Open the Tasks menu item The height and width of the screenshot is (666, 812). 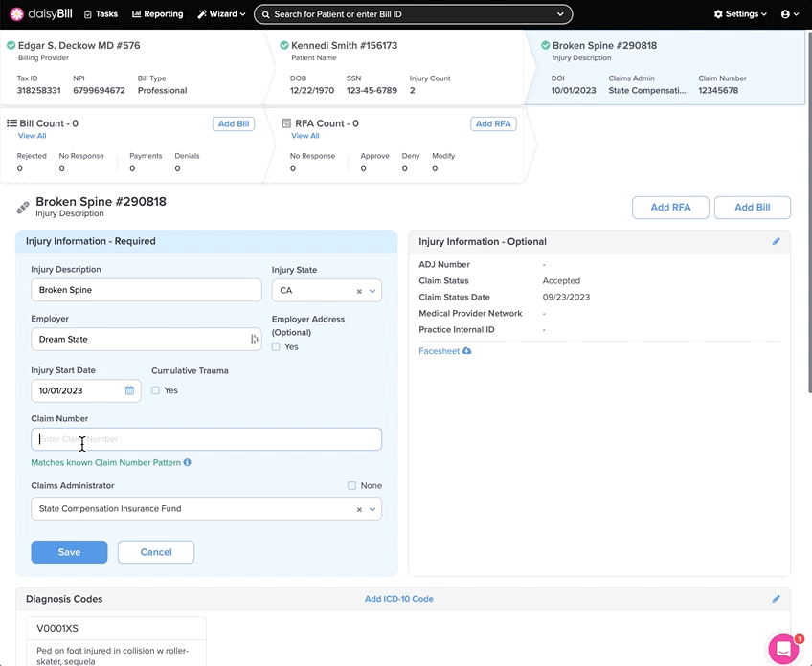(101, 14)
